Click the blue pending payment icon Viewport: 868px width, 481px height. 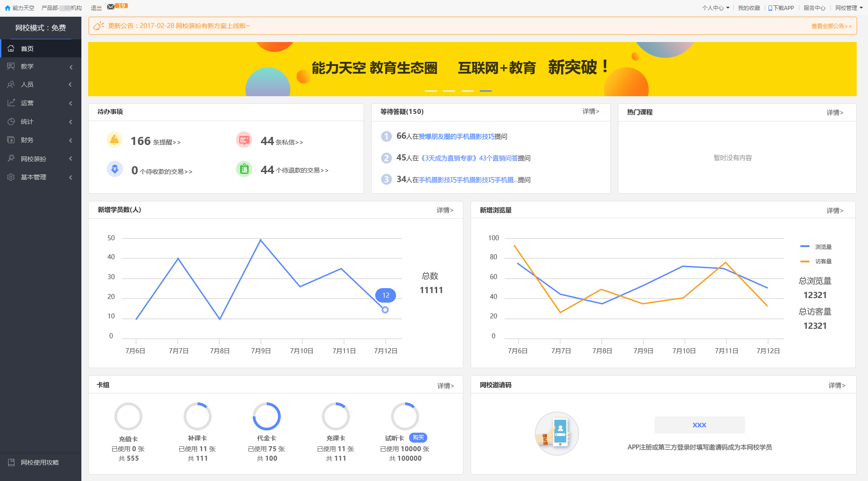pos(114,169)
